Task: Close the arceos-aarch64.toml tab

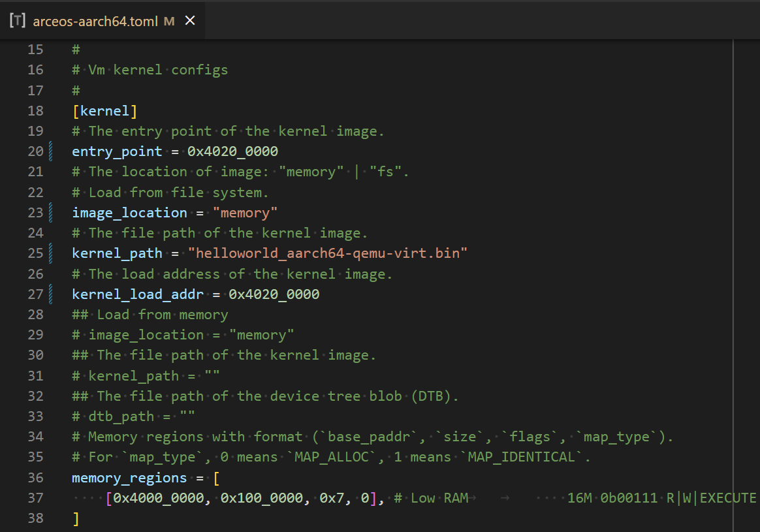Action: tap(190, 20)
